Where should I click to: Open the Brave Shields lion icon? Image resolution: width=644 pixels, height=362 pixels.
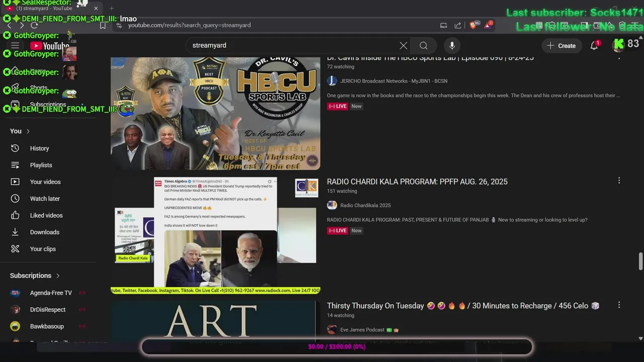(473, 25)
